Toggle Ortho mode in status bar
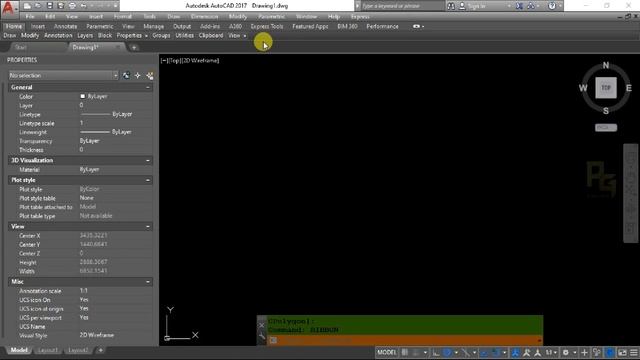640x360 pixels. pos(436,352)
